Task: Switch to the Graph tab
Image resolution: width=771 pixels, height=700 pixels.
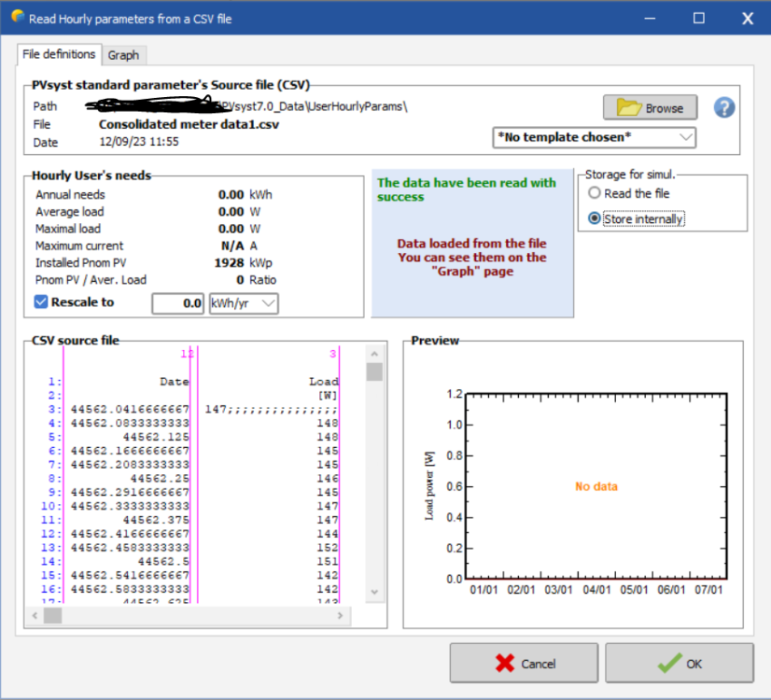Action: 123,55
